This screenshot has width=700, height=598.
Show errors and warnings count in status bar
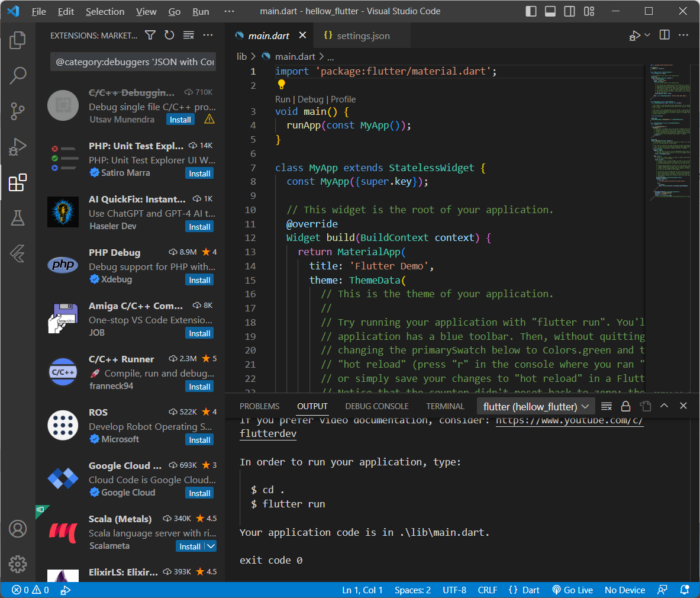coord(30,590)
